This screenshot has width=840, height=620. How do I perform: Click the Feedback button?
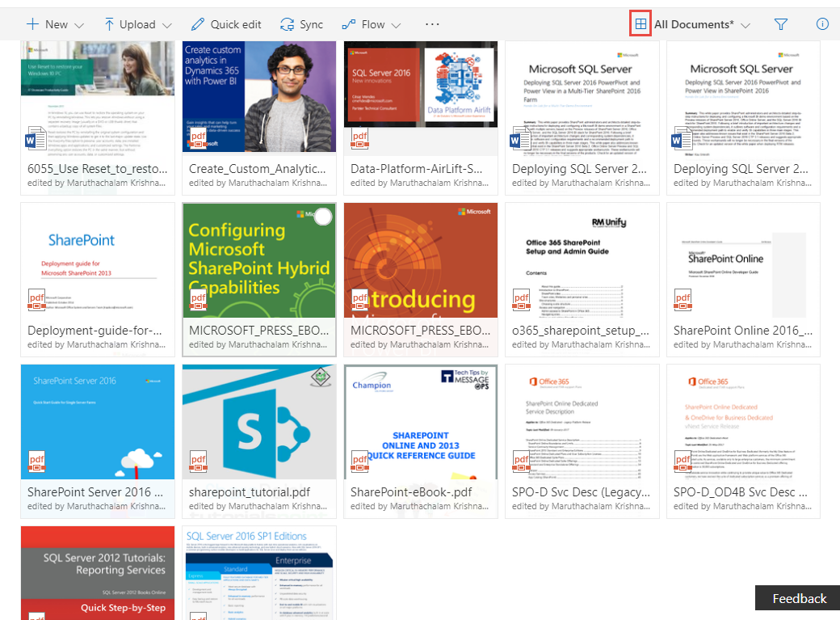click(800, 598)
